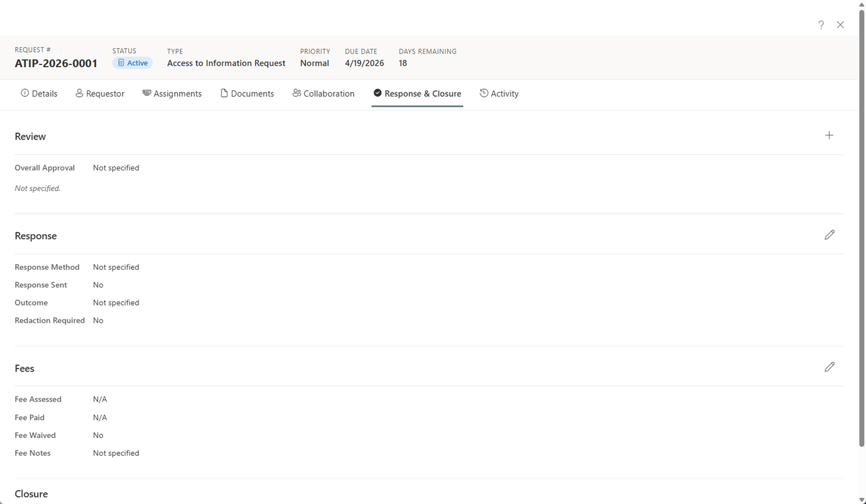Add a new review with plus icon
Screen dimensions: 866x504
(829, 136)
